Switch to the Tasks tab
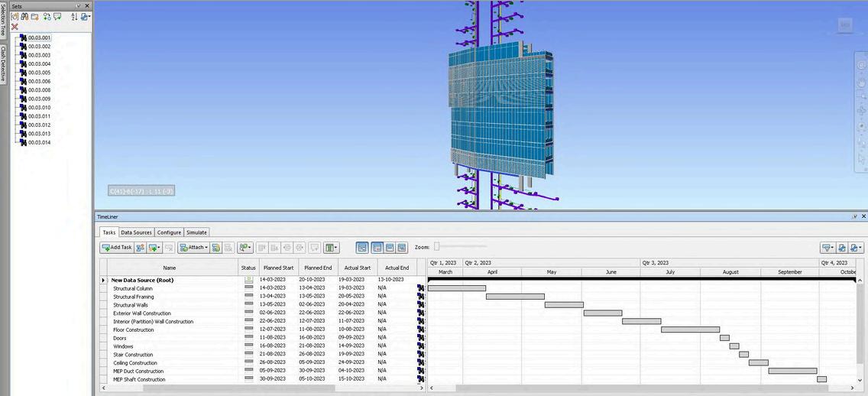This screenshot has height=396, width=868. [109, 232]
